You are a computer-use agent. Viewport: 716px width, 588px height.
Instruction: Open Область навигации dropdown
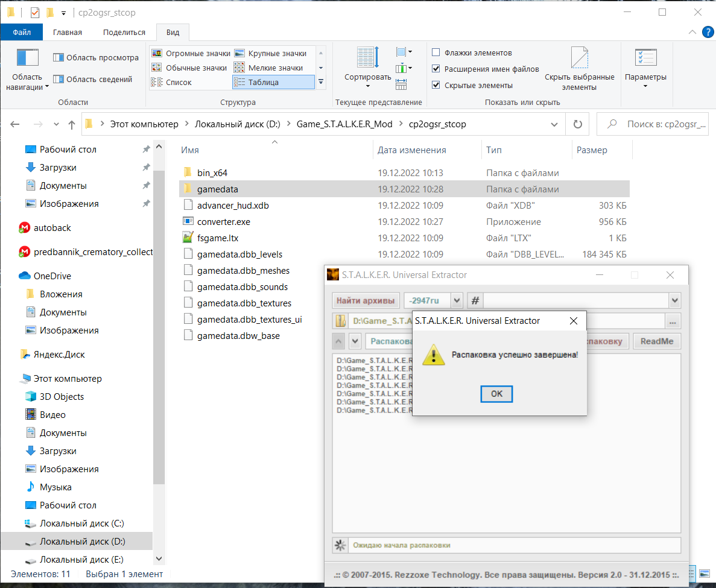coord(27,69)
